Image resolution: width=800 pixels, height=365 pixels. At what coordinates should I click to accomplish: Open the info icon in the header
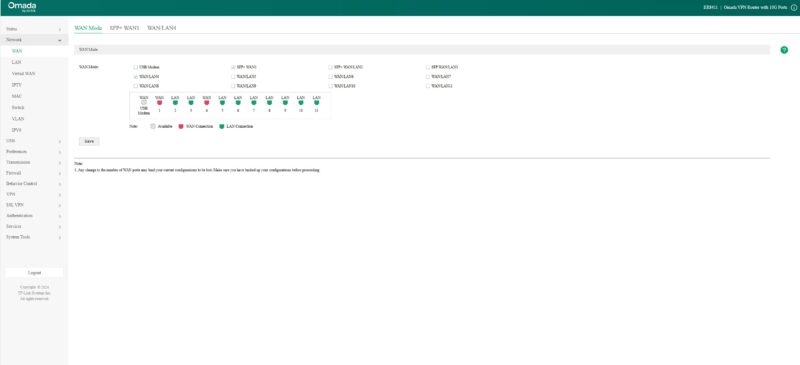[794, 8]
